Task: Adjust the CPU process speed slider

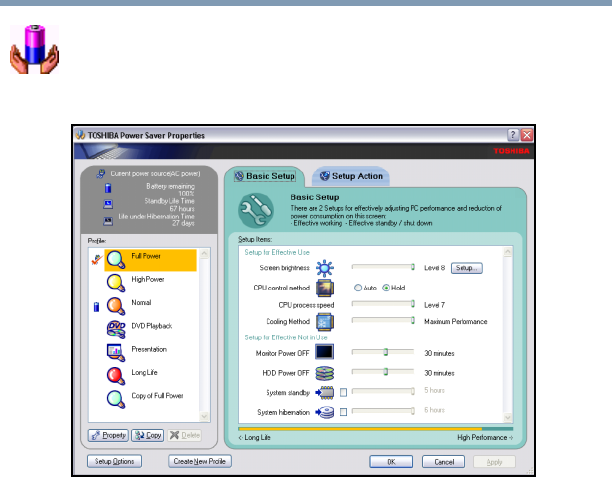Action: click(x=383, y=304)
